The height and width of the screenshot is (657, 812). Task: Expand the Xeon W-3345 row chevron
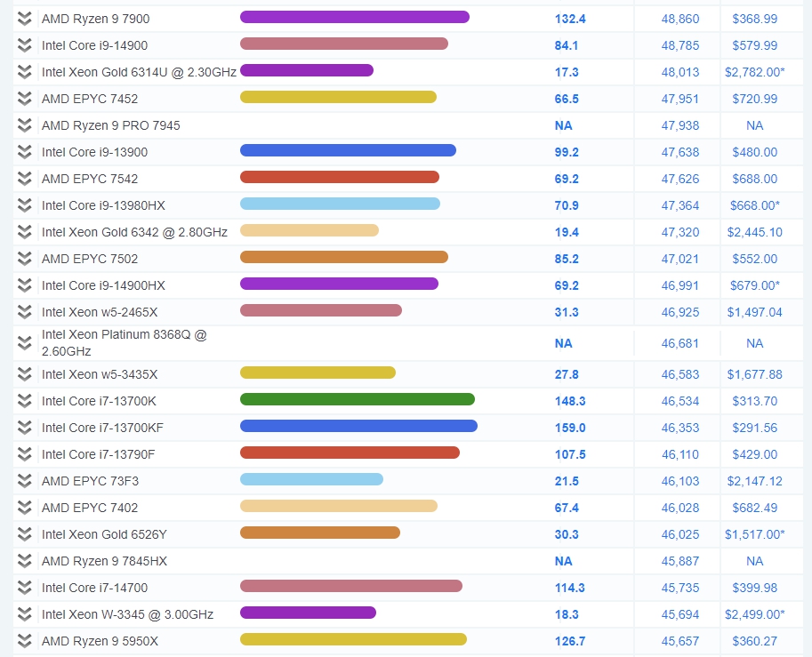pyautogui.click(x=24, y=614)
